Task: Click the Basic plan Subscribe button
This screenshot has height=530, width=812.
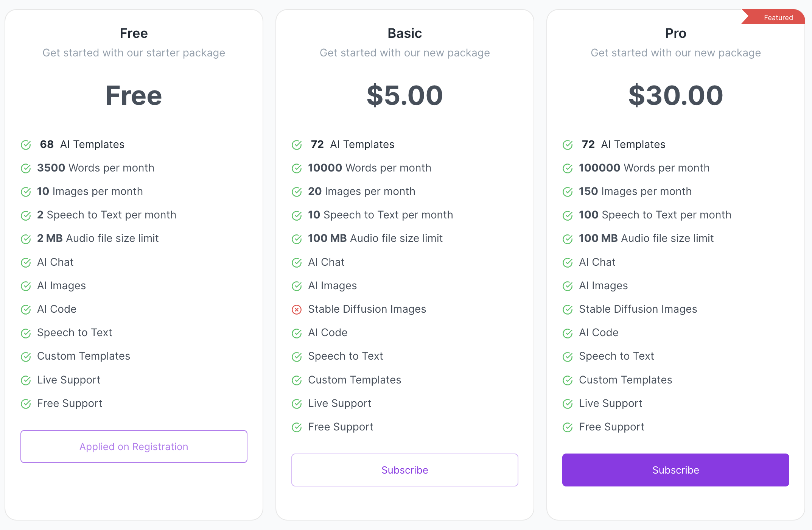Action: [x=404, y=470]
